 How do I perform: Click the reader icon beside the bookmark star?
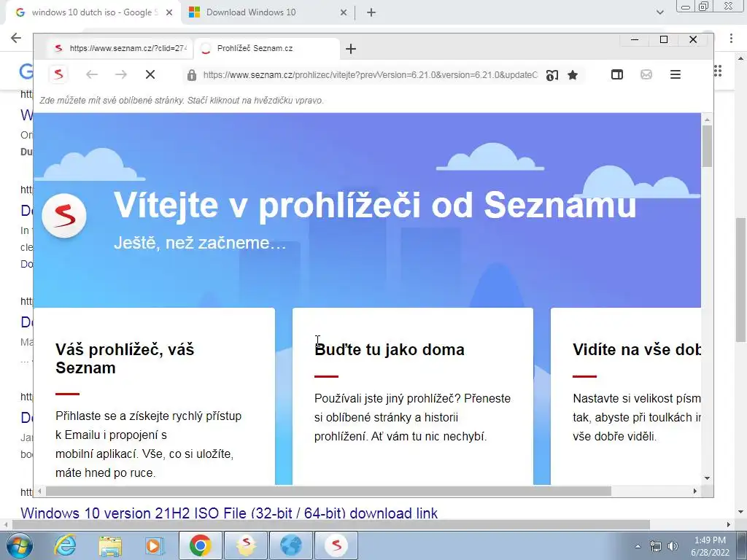[551, 75]
